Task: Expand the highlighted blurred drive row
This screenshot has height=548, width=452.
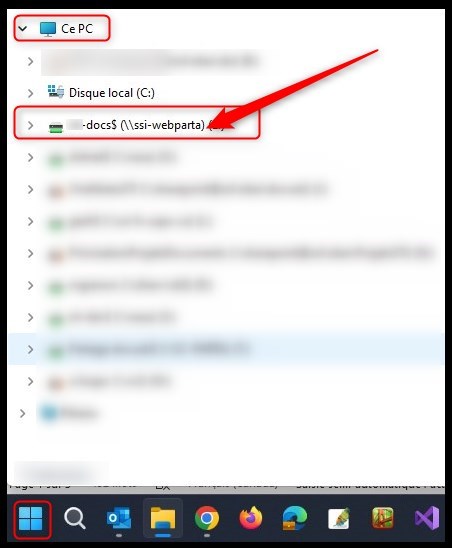Action: click(30, 349)
